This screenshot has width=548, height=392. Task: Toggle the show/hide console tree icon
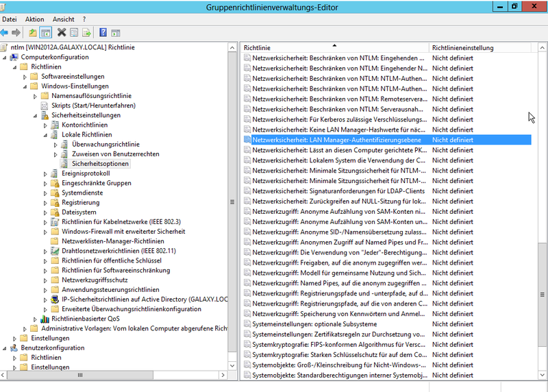click(45, 32)
